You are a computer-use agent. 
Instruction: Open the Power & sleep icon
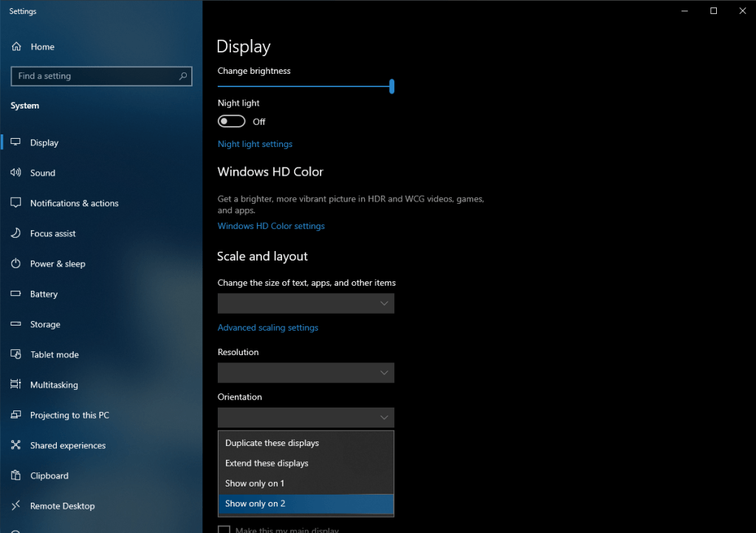[16, 264]
